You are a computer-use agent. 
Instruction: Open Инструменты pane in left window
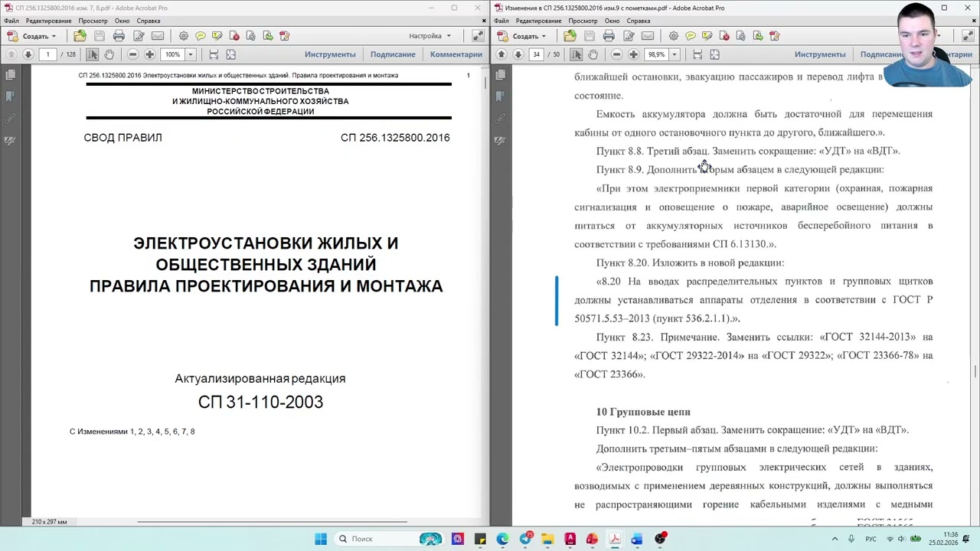330,54
